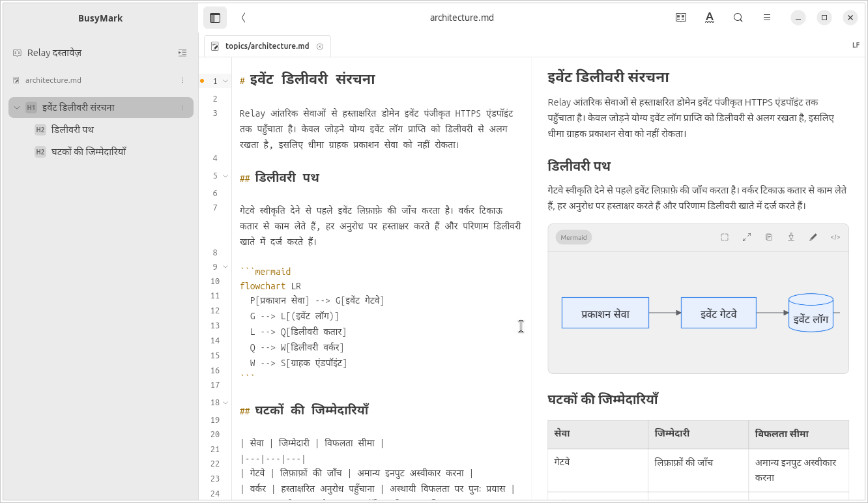Click the preview heading डिलीवरी पथ
Viewport: 868px width, 503px height.
click(x=579, y=165)
